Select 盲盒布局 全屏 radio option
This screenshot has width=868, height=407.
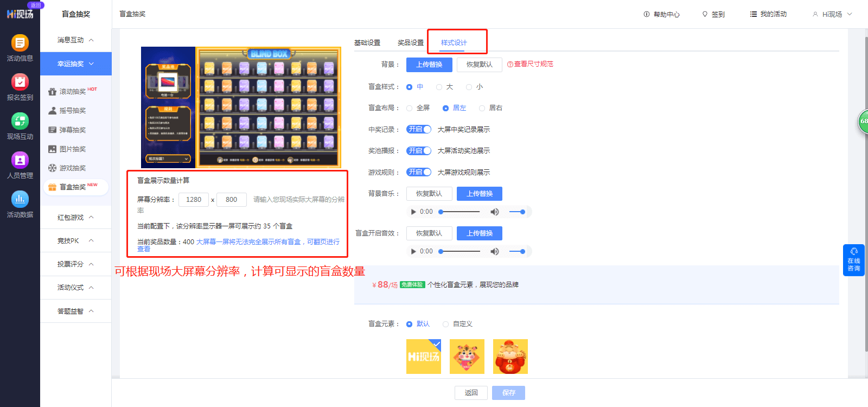(x=409, y=108)
